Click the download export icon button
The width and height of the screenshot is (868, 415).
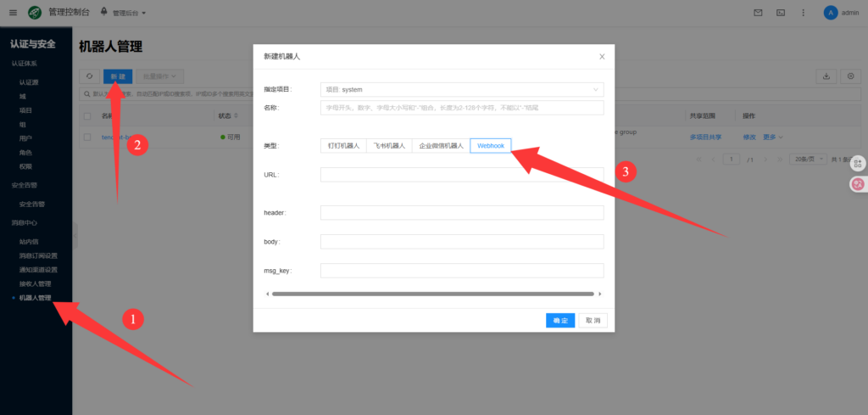tap(826, 76)
